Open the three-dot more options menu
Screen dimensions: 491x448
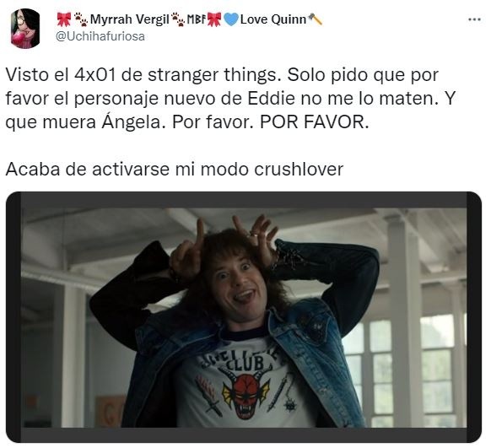pos(474,19)
